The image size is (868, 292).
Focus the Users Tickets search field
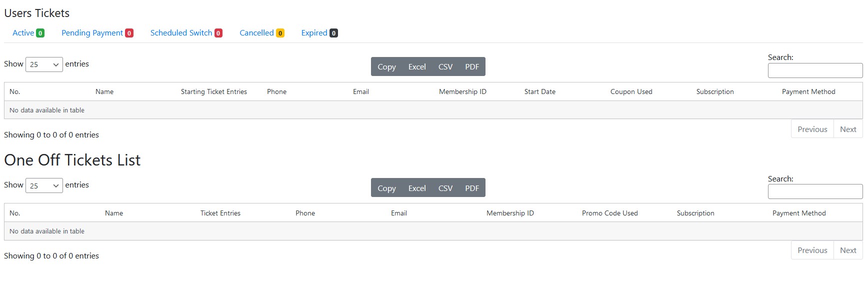click(x=815, y=70)
